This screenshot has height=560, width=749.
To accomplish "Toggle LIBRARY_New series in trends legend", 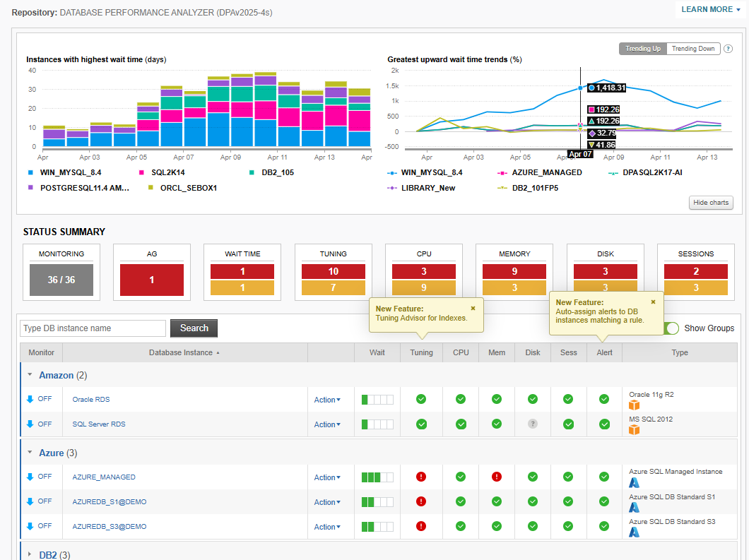I will tap(421, 188).
